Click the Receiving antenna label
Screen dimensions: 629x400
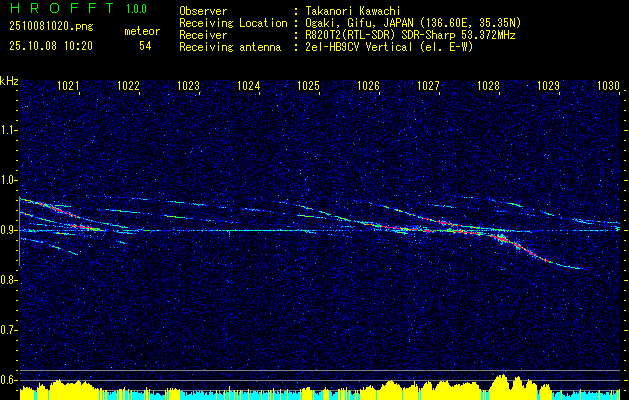click(x=230, y=47)
